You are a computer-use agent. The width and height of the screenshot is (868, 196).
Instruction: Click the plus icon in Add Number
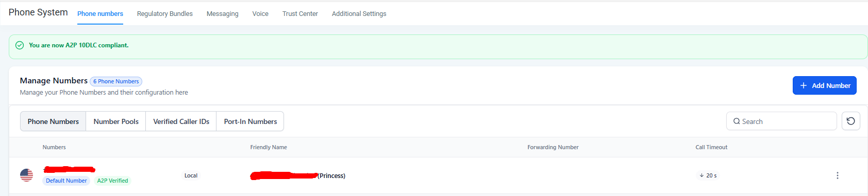click(x=803, y=85)
